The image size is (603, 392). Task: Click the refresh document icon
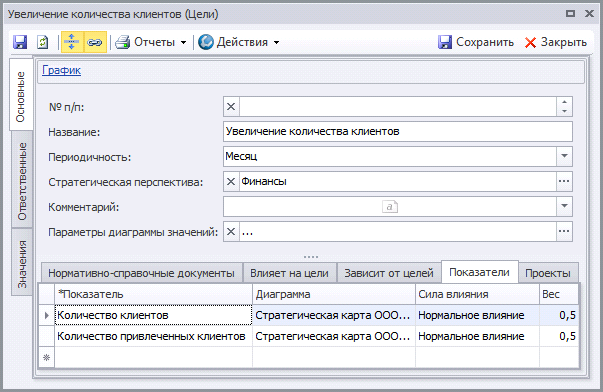pos(42,42)
